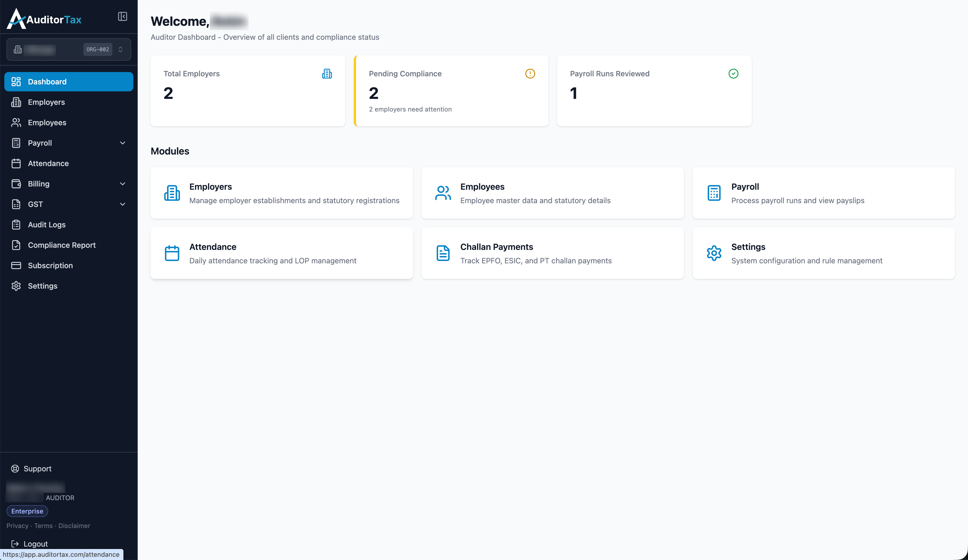Select Dashboard in the sidebar
Screen dimensions: 968x560
[69, 81]
